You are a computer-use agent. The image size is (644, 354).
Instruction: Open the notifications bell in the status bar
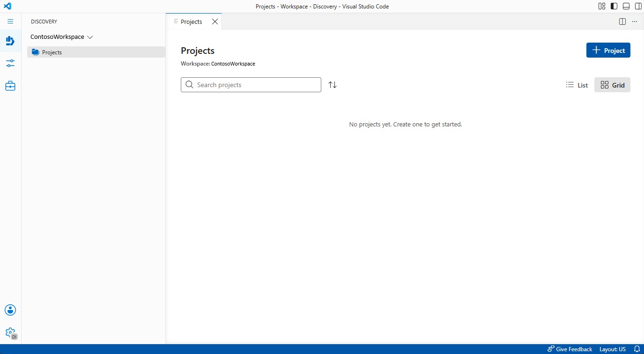[637, 349]
